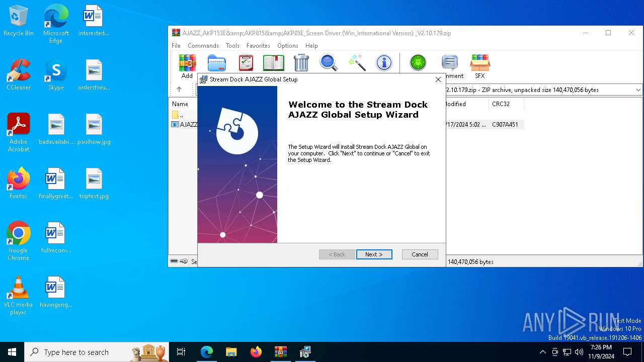Maximize the WinRAR window

[x=608, y=33]
